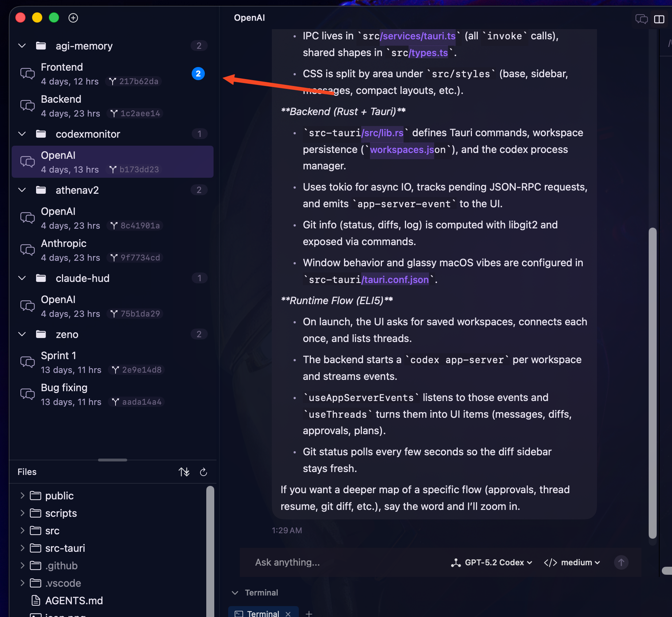Viewport: 672px width, 617px height.
Task: Select the Terminal tab
Action: point(262,614)
